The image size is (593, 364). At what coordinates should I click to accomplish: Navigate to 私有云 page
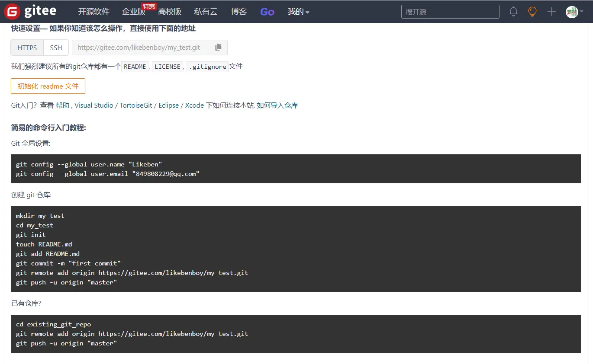(x=206, y=12)
